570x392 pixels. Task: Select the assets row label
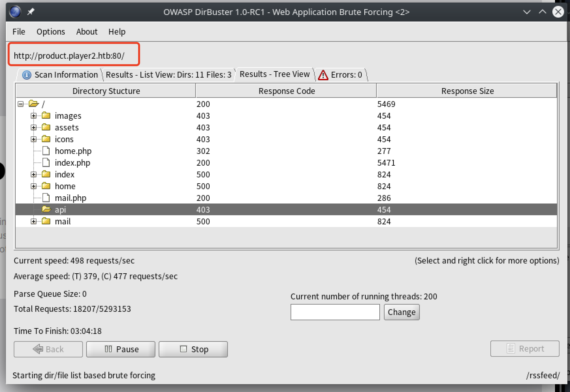(67, 128)
